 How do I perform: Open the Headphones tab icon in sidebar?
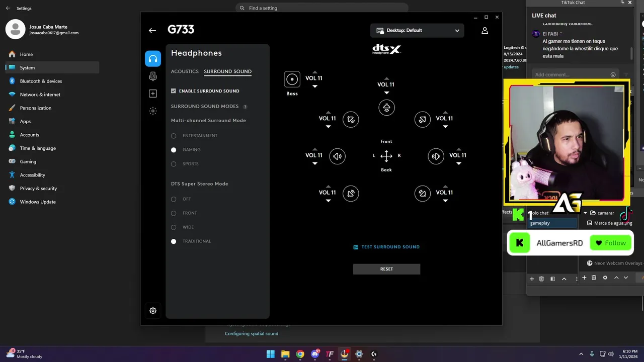click(153, 59)
